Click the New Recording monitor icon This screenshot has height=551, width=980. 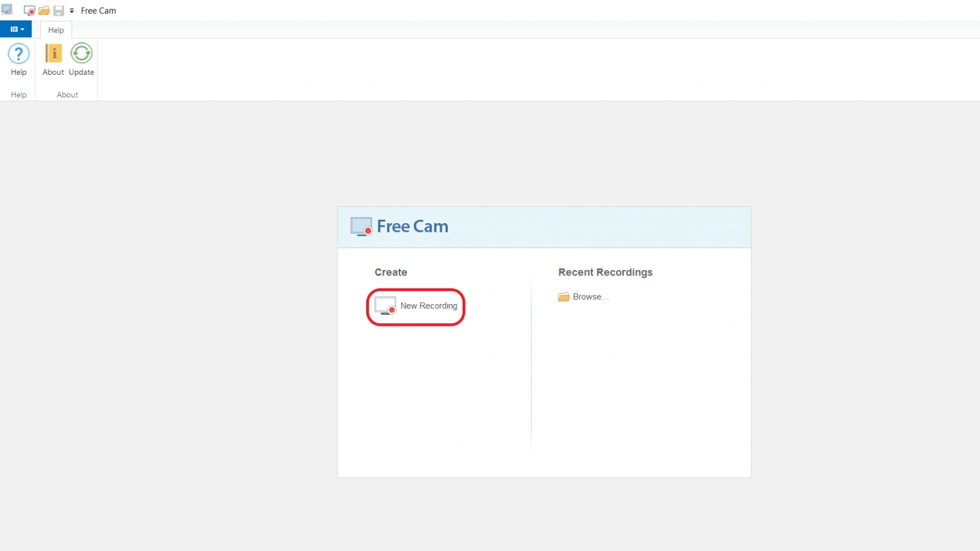point(385,306)
